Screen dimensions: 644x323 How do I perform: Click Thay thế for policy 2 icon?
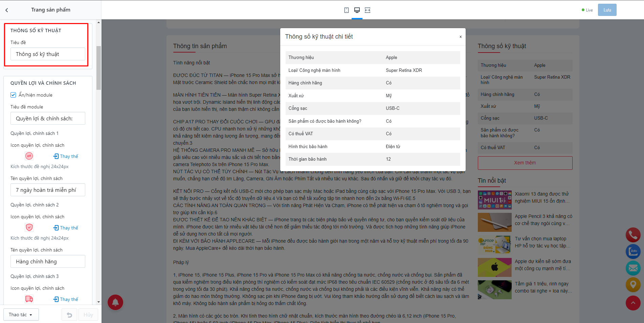pos(66,228)
